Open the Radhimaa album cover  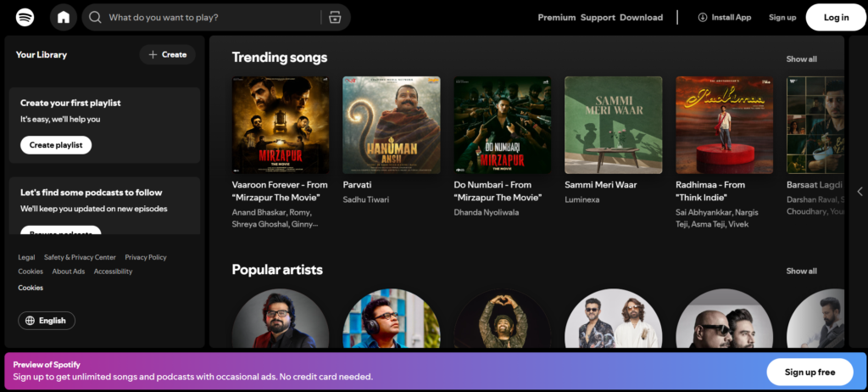[x=725, y=125]
